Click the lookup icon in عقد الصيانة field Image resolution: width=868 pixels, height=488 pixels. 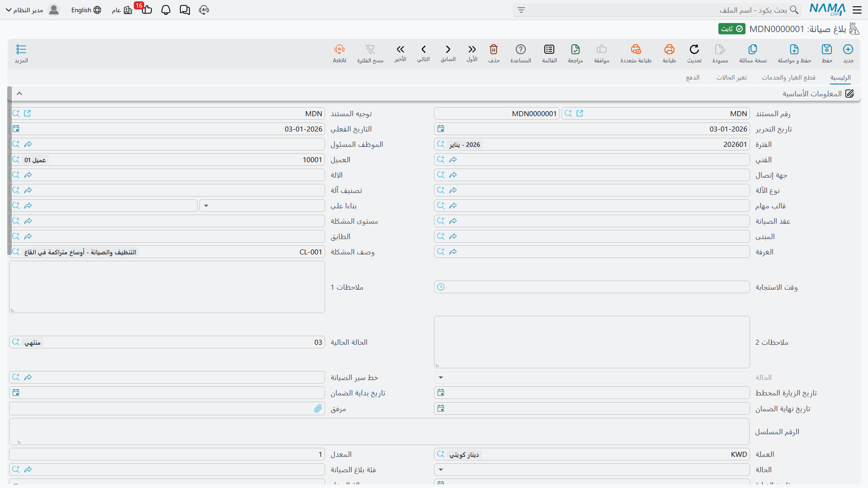441,221
